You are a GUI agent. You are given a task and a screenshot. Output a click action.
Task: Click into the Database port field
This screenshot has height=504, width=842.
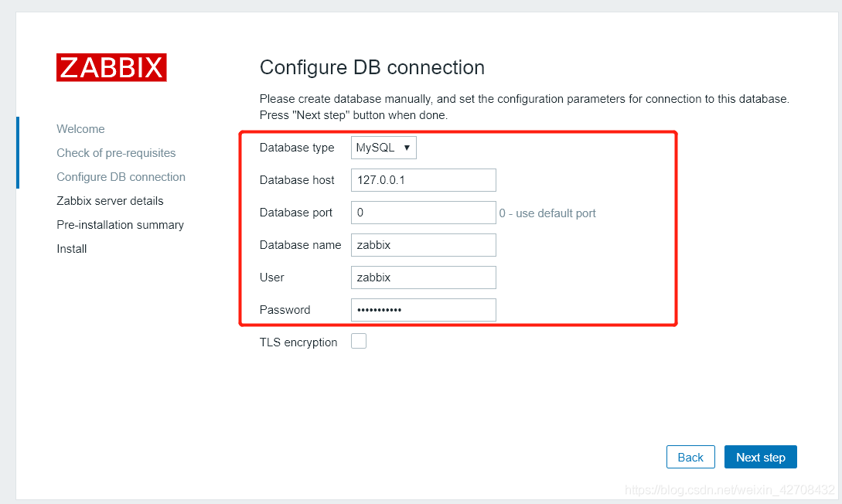pyautogui.click(x=423, y=213)
